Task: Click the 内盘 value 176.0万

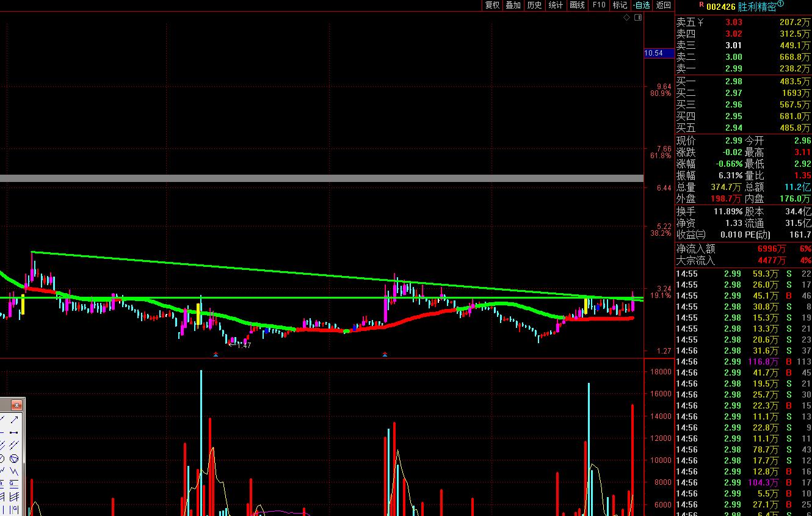Action: [x=795, y=198]
